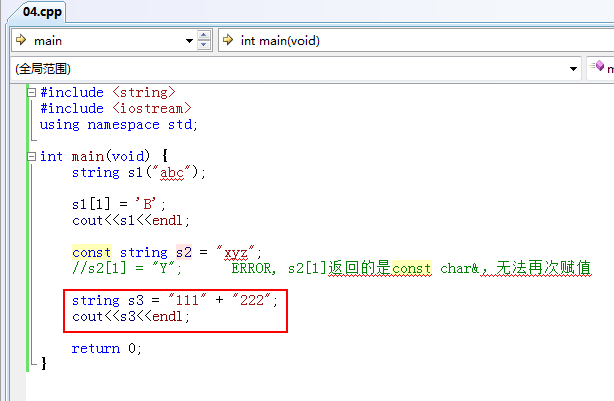Image resolution: width=614 pixels, height=401 pixels.
Task: Click '#include <string>' line
Action: [108, 92]
